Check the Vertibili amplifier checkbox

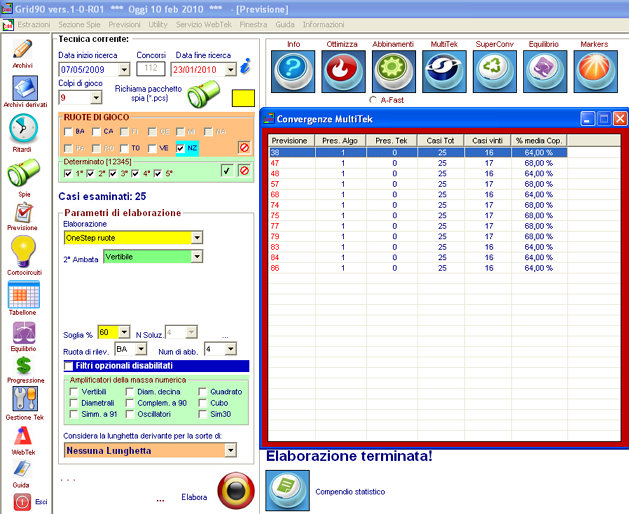pos(74,392)
